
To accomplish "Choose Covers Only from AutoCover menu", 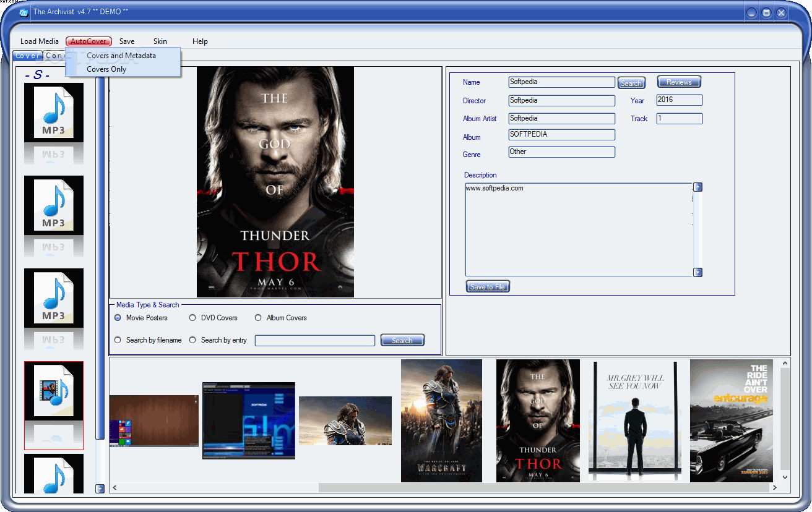I will pyautogui.click(x=106, y=69).
